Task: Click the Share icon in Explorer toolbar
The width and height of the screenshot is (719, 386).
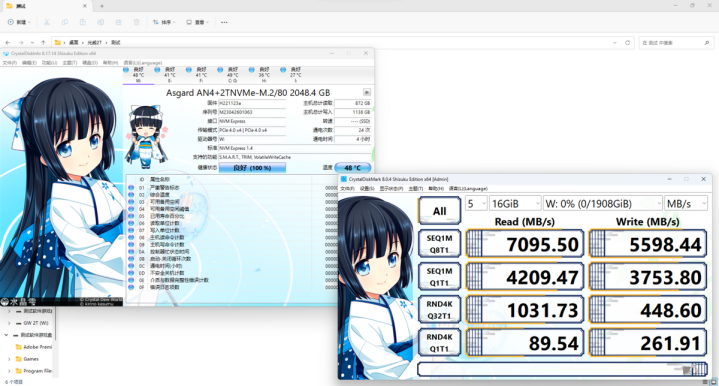Action: tap(118, 22)
